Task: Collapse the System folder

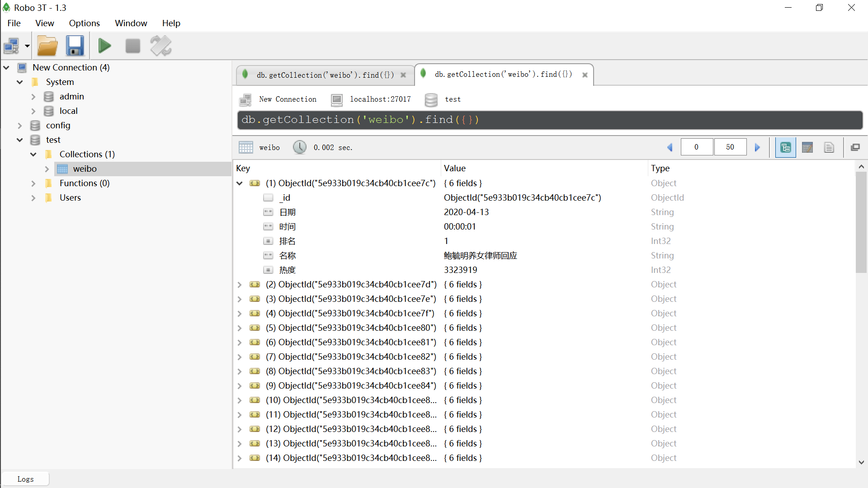Action: click(20, 82)
